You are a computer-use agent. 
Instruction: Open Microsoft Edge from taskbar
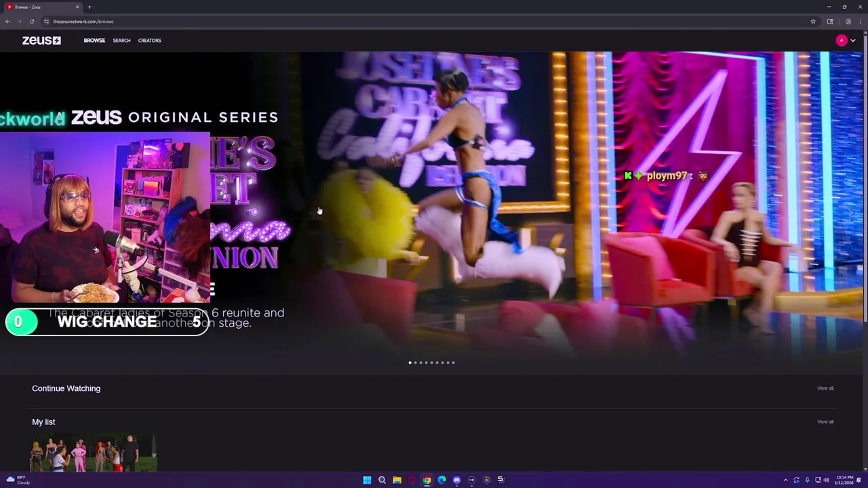[x=441, y=480]
